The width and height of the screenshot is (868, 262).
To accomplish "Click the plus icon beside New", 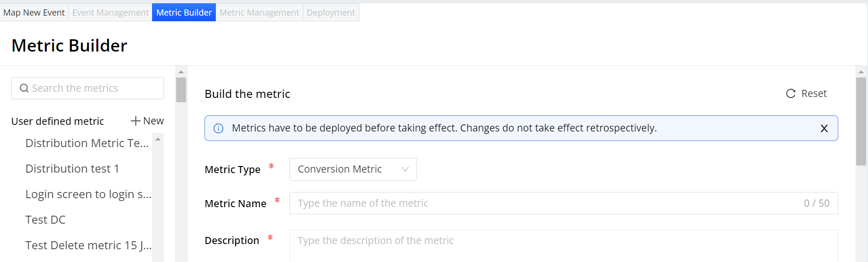I will (136, 121).
